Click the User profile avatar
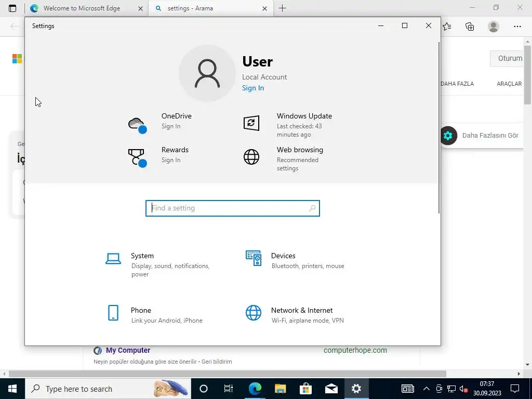 click(x=207, y=73)
